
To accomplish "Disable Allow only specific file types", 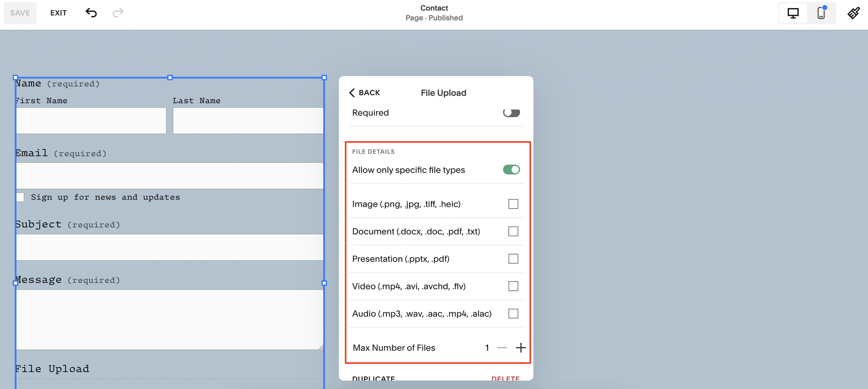I will point(511,170).
